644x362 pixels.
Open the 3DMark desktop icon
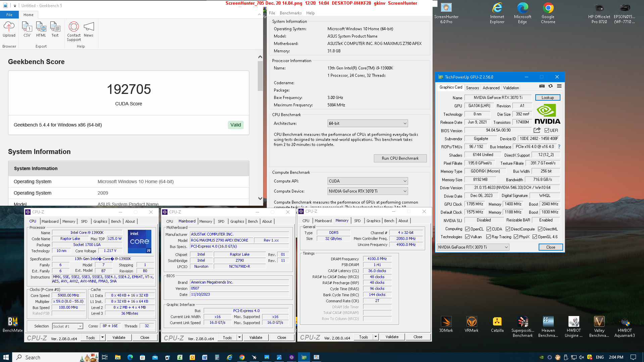[446, 324]
